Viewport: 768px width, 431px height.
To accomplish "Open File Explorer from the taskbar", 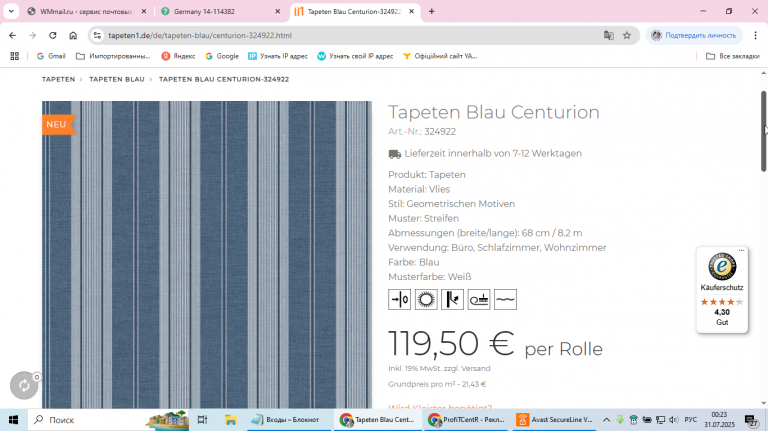I will click(x=230, y=420).
